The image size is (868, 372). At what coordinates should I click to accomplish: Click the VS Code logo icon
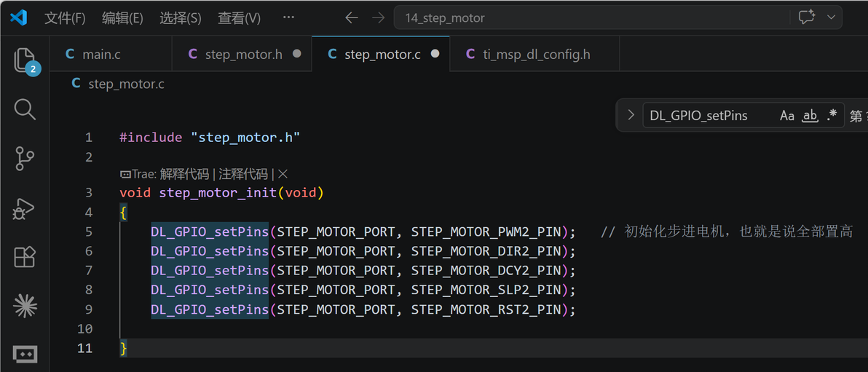(18, 17)
